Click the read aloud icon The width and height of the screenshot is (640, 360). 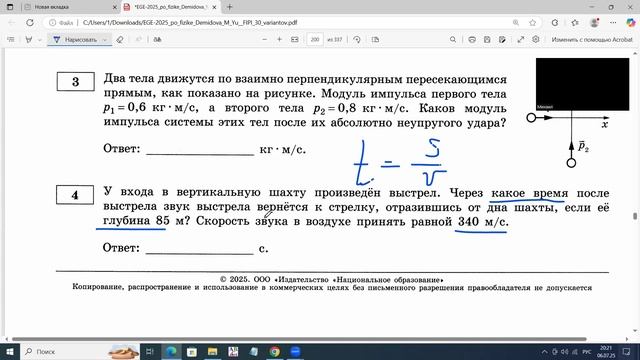[x=158, y=40]
